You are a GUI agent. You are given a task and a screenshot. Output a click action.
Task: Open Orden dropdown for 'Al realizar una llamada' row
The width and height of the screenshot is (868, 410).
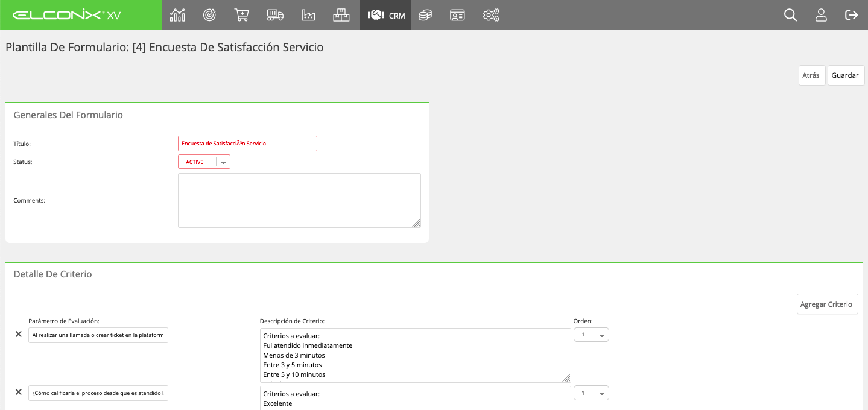pyautogui.click(x=591, y=335)
